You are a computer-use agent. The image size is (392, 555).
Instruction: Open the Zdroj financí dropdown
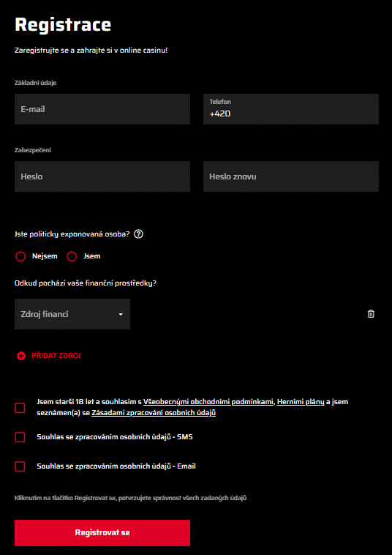(72, 314)
